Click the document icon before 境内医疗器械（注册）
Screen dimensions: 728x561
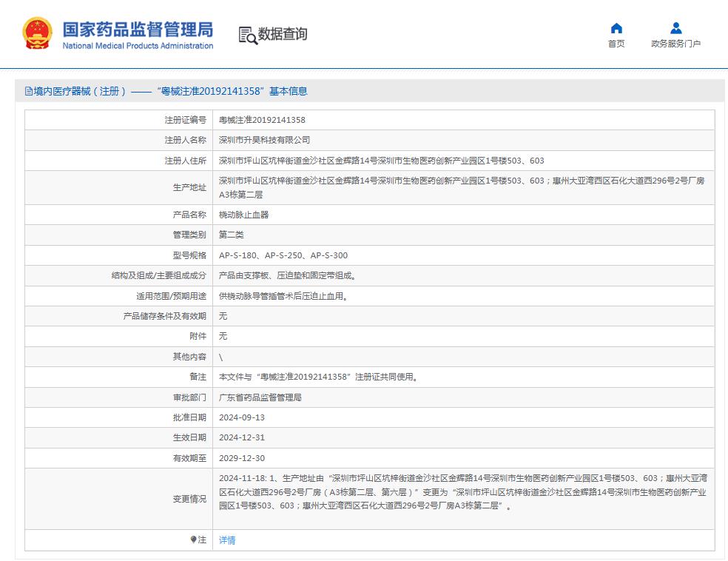(x=26, y=91)
